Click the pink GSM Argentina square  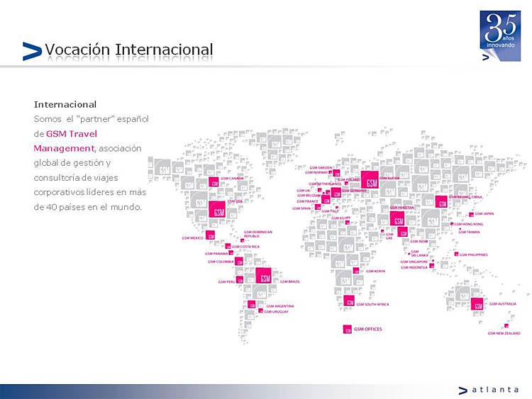(x=251, y=305)
